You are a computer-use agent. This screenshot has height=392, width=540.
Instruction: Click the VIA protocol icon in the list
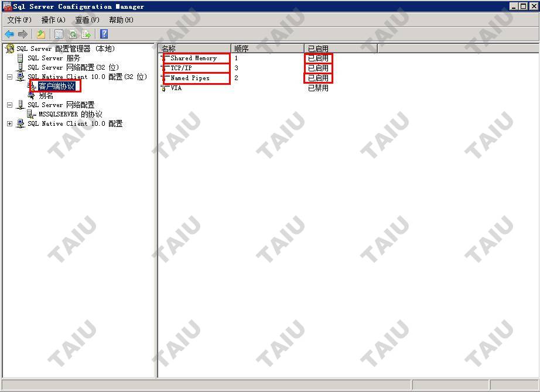point(164,88)
